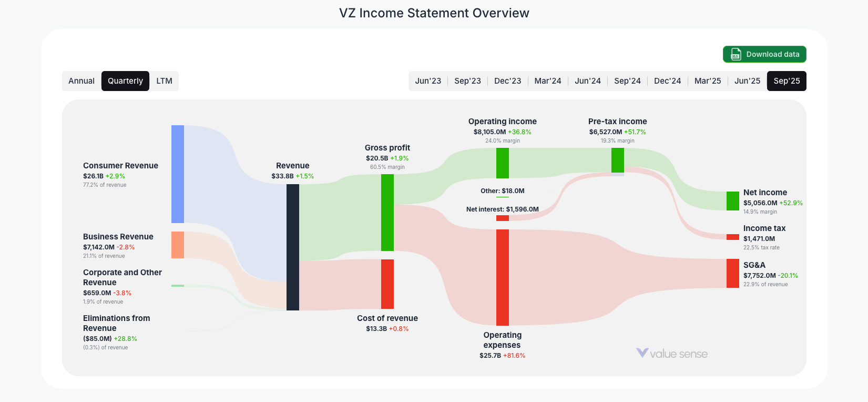Select the red Cost of revenue node bar
This screenshot has width=868, height=402.
tap(388, 284)
